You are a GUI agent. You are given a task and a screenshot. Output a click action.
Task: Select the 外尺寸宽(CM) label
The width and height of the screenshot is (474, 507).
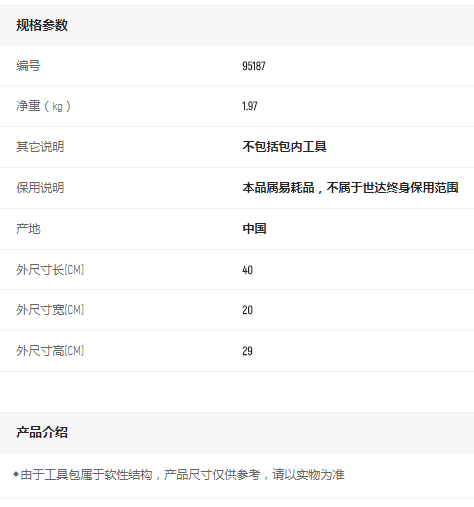click(x=50, y=310)
